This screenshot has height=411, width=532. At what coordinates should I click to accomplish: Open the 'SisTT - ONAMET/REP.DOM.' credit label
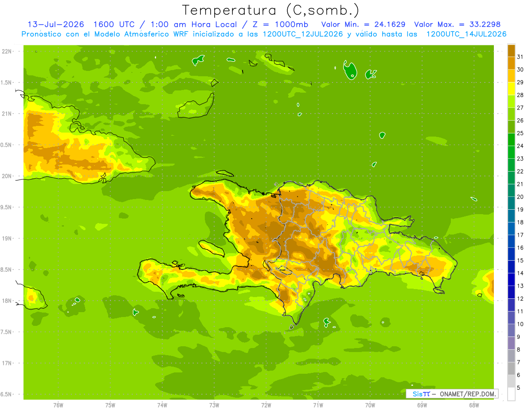[x=452, y=394]
